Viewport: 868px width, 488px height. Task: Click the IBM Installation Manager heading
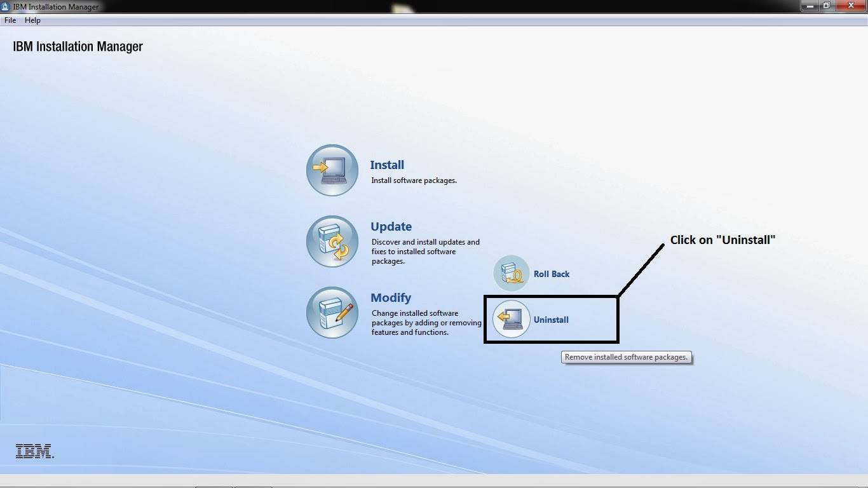coord(78,46)
